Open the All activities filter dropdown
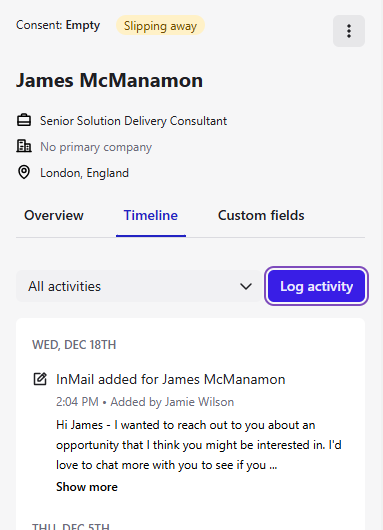 139,286
